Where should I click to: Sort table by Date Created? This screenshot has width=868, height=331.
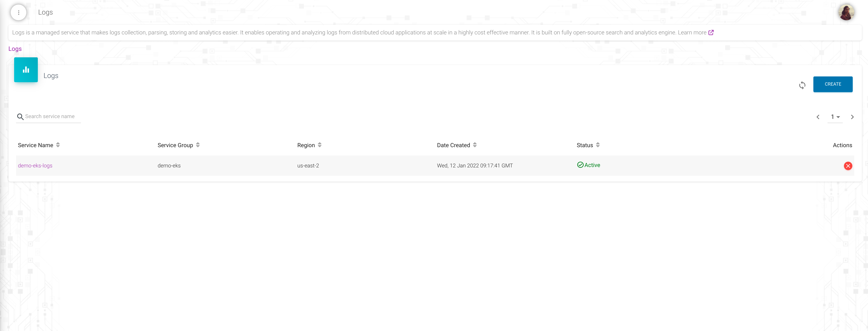pos(475,145)
